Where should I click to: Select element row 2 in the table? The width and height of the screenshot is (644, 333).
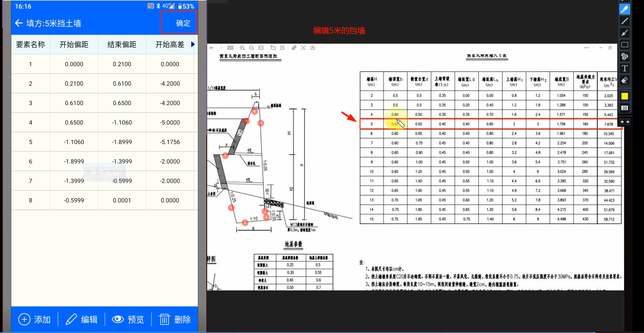pos(105,84)
